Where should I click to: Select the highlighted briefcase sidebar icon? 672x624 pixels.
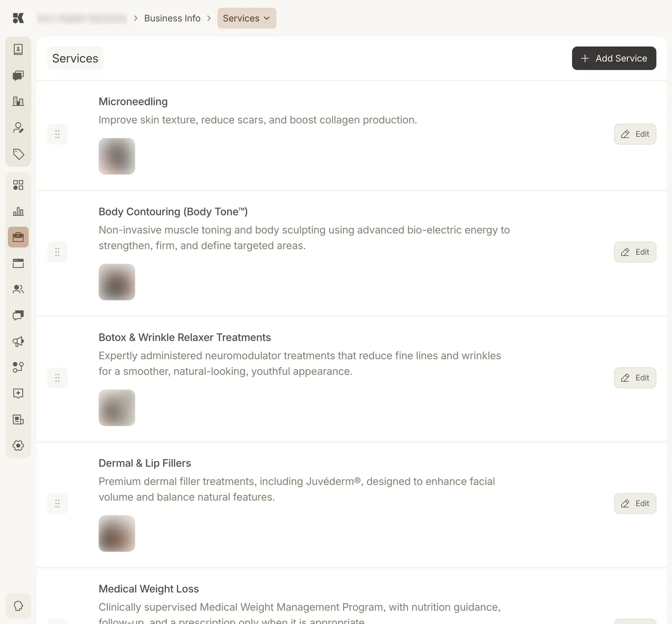(x=18, y=237)
